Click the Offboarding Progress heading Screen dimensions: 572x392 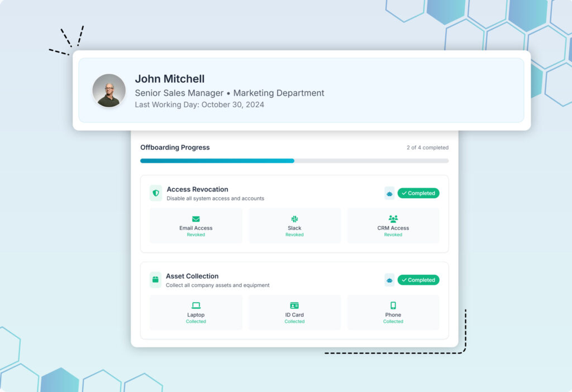coord(175,147)
